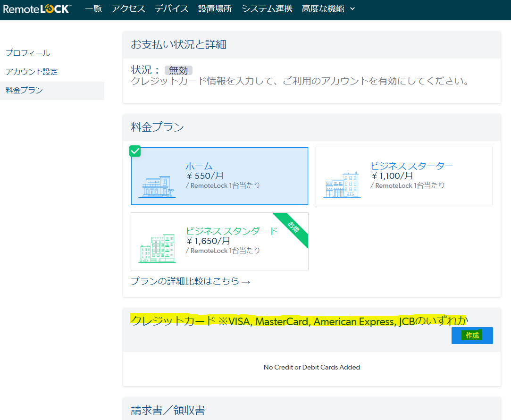Open the 一覧 menu item

(93, 9)
